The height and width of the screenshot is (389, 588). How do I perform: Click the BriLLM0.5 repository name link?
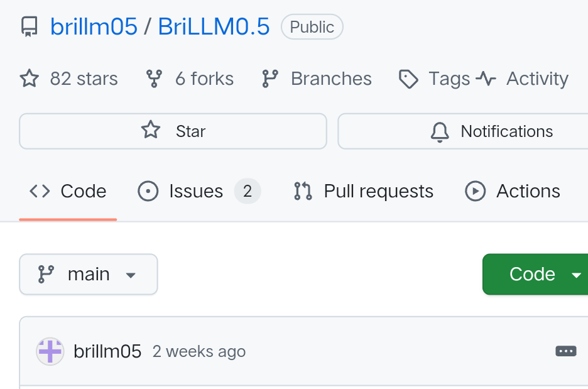(214, 27)
